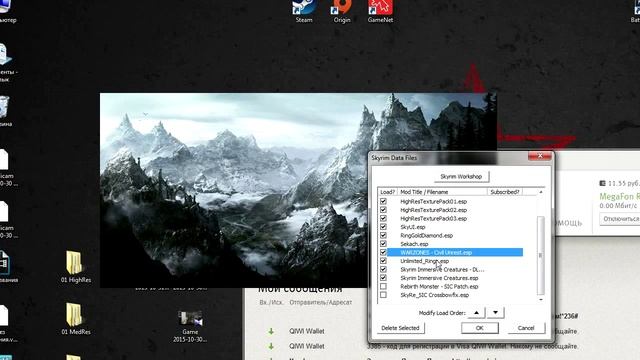This screenshot has width=640, height=360.
Task: Select HighResTexturePack02.esp row
Action: 433,210
